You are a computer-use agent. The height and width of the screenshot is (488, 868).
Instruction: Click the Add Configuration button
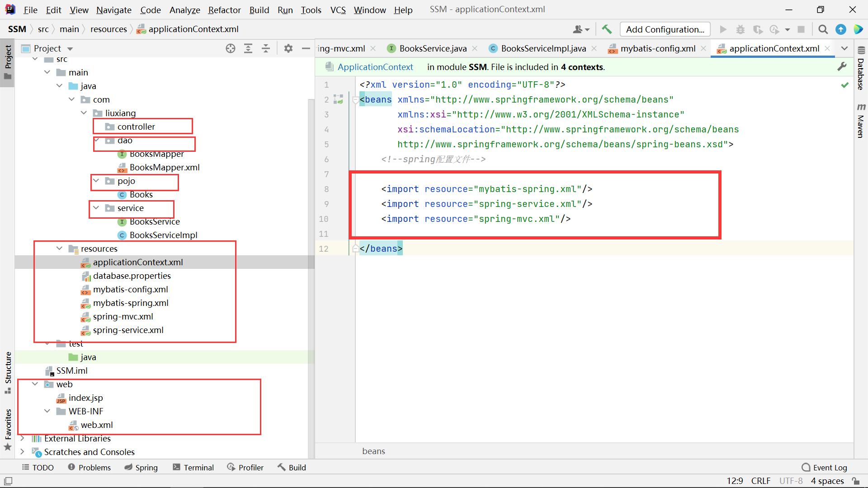click(x=665, y=29)
